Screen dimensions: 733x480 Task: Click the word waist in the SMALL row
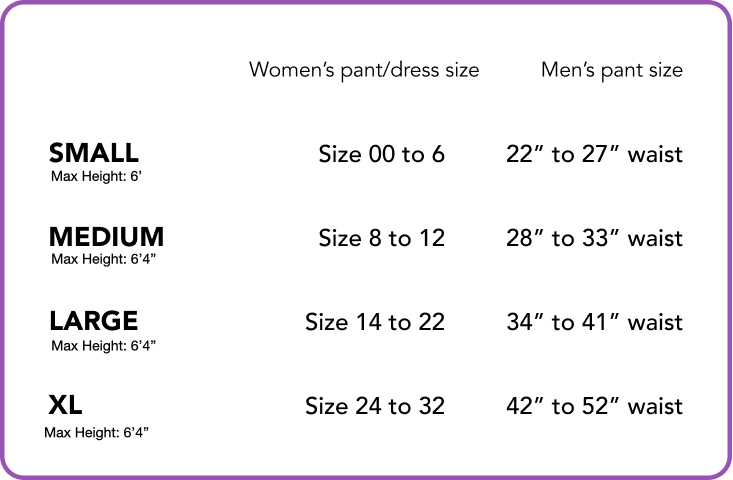point(654,155)
